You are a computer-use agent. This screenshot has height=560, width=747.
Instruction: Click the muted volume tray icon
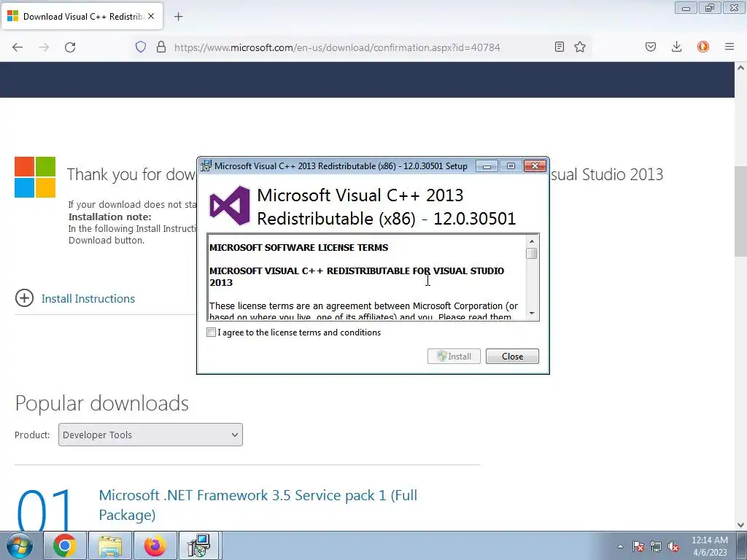[673, 546]
